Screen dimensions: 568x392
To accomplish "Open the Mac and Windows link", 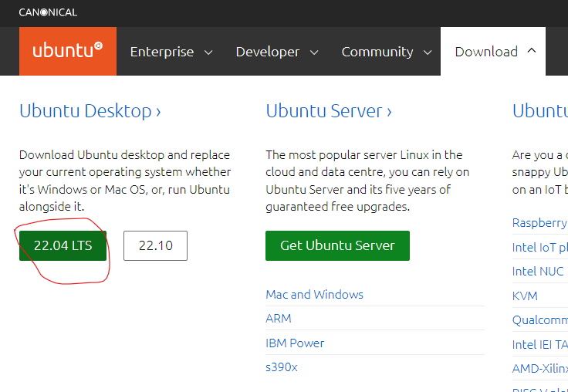I will pos(314,295).
